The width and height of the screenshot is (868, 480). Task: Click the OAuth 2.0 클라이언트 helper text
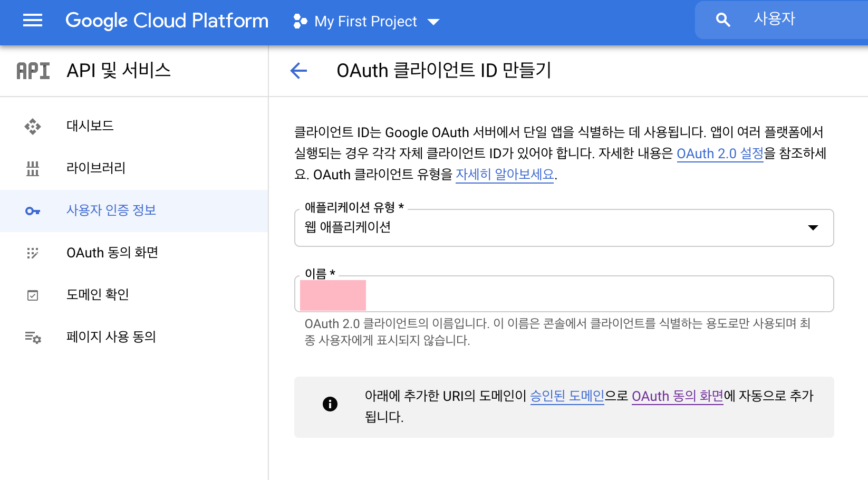(x=557, y=332)
